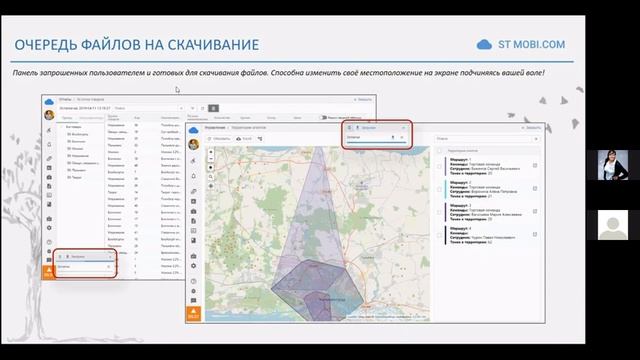This screenshot has width=640, height=360.
Task: Select the grey avatar participant thumbnail
Action: [x=613, y=225]
